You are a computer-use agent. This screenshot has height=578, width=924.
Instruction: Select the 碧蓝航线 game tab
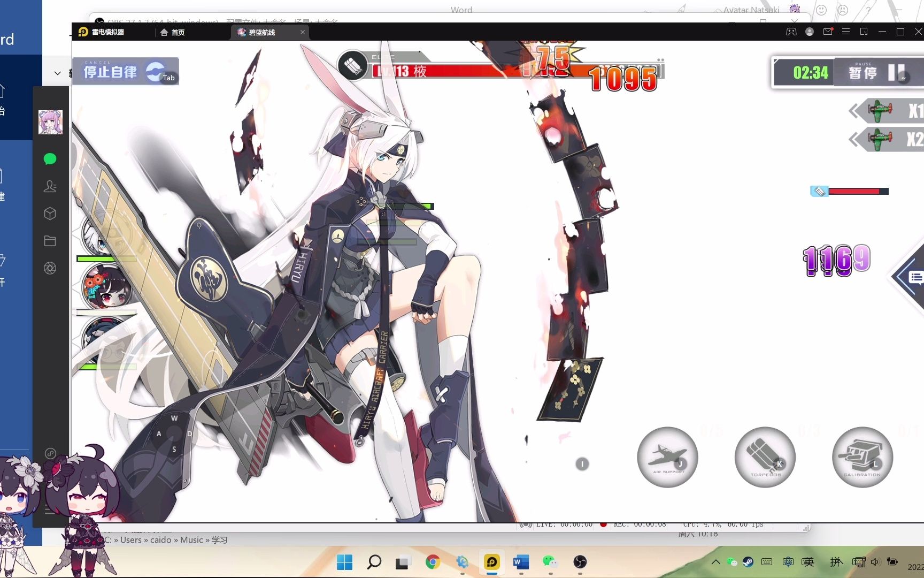[262, 33]
